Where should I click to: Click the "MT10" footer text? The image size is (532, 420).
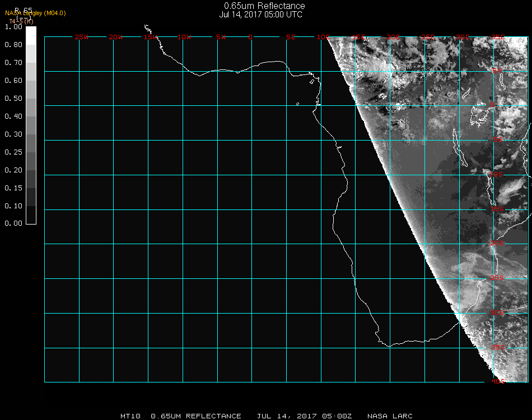click(130, 416)
